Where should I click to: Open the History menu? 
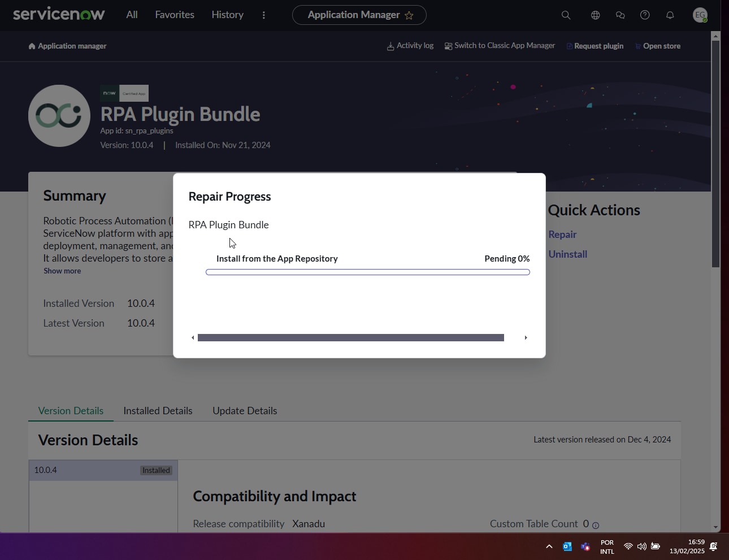227,15
